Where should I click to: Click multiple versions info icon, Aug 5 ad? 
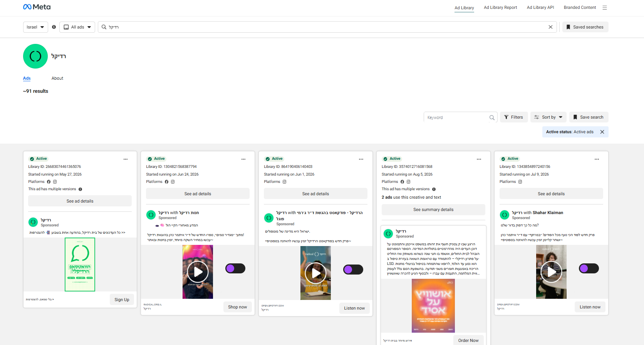[x=434, y=189]
